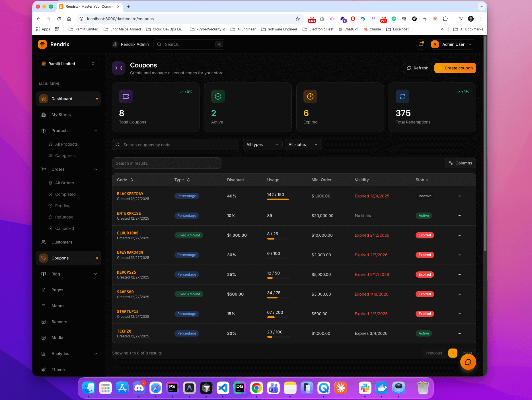Click the search magnifier in top bar
The image size is (532, 400).
(x=159, y=44)
